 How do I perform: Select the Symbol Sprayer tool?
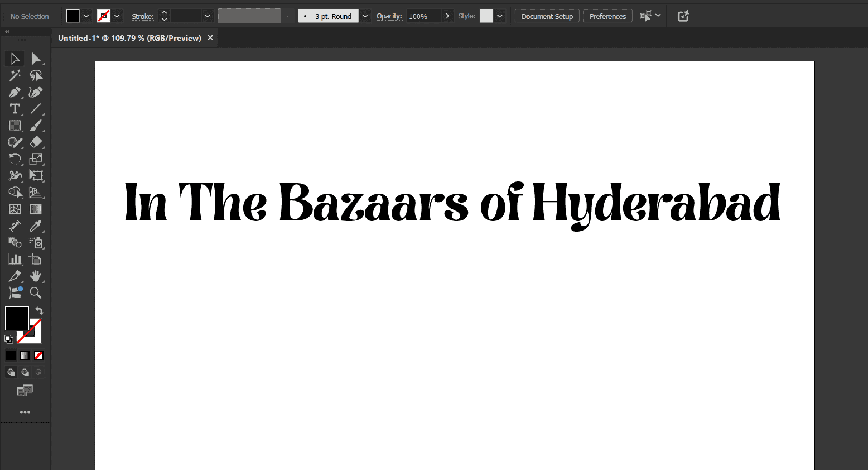(36, 243)
